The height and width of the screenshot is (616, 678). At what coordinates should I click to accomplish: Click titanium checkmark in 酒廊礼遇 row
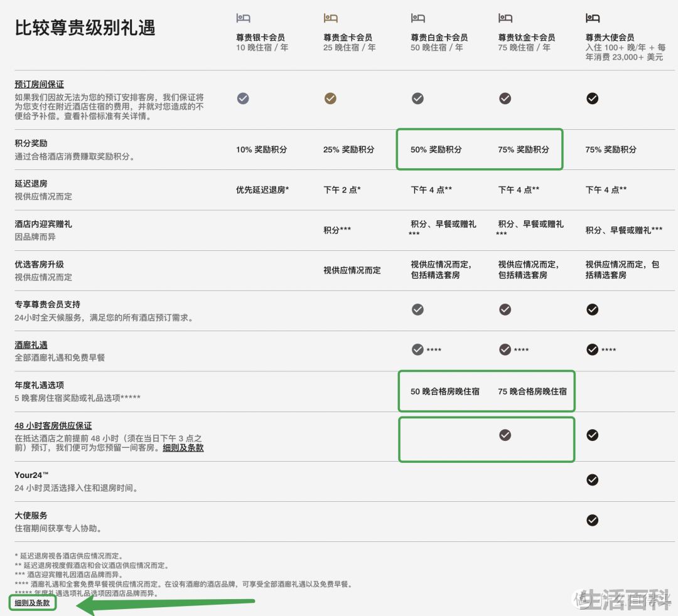[505, 349]
